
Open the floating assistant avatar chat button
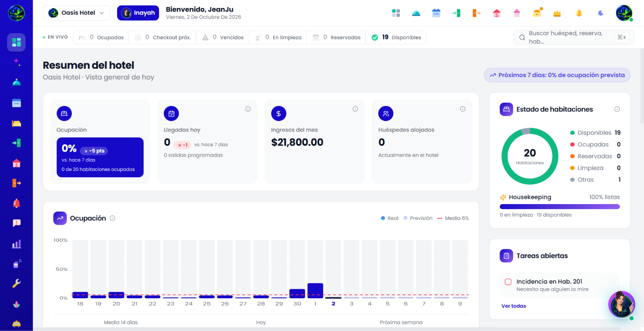(x=622, y=305)
